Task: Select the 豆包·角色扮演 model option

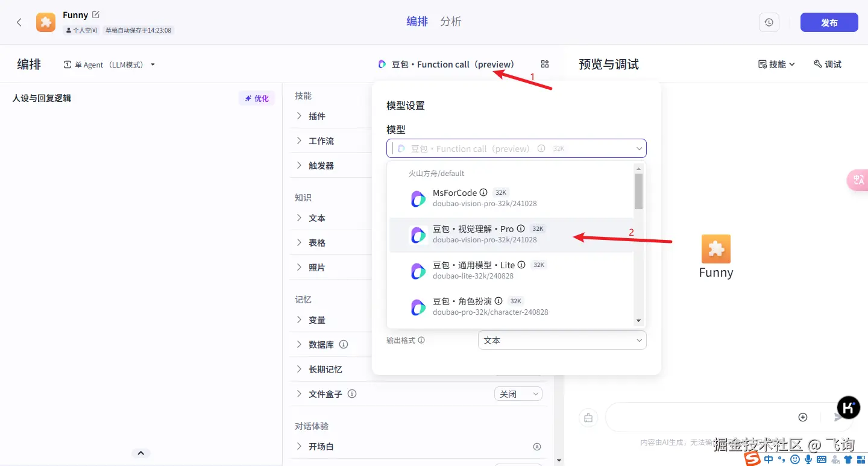Action: (x=511, y=307)
